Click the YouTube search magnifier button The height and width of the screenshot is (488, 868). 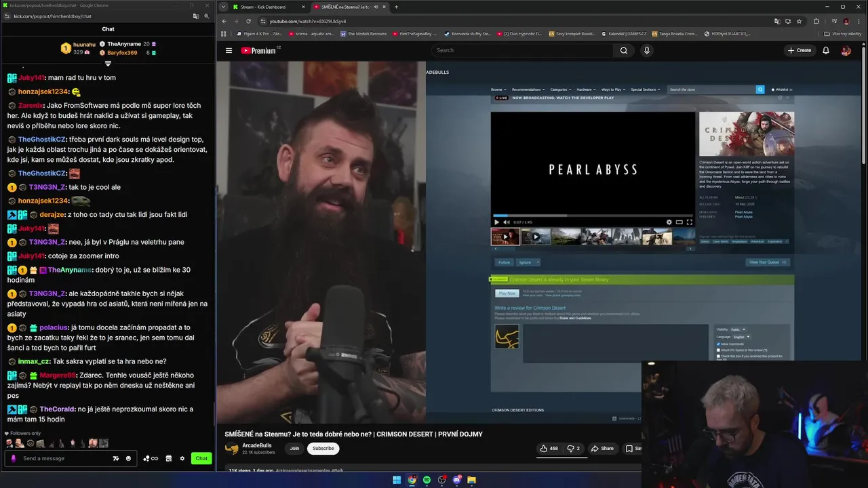click(624, 50)
